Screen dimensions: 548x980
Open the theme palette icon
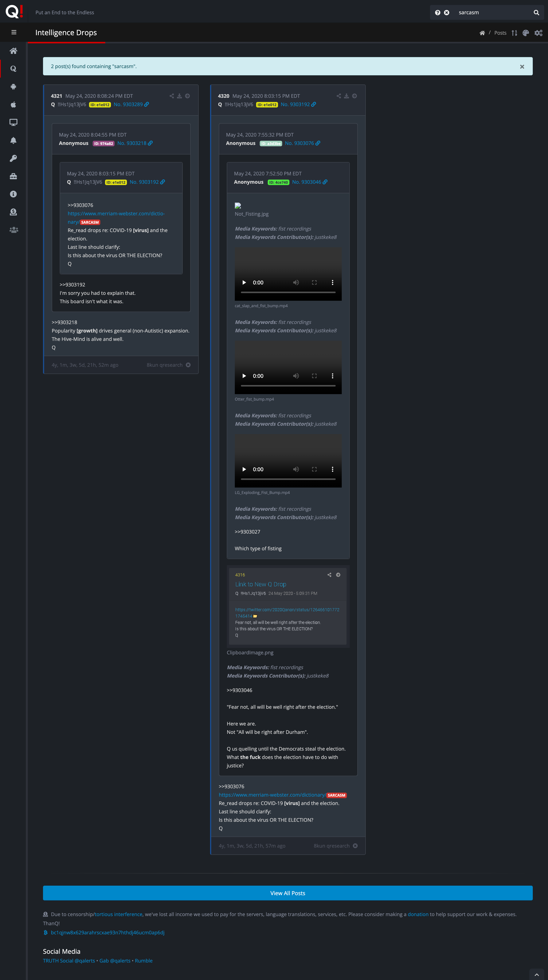coord(526,33)
